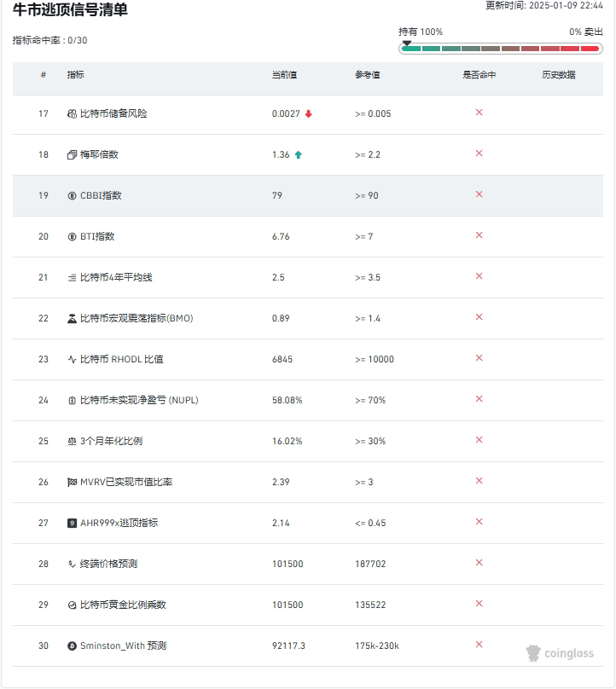The height and width of the screenshot is (689, 616).
Task: Click the 当前值 column header
Action: [x=284, y=75]
